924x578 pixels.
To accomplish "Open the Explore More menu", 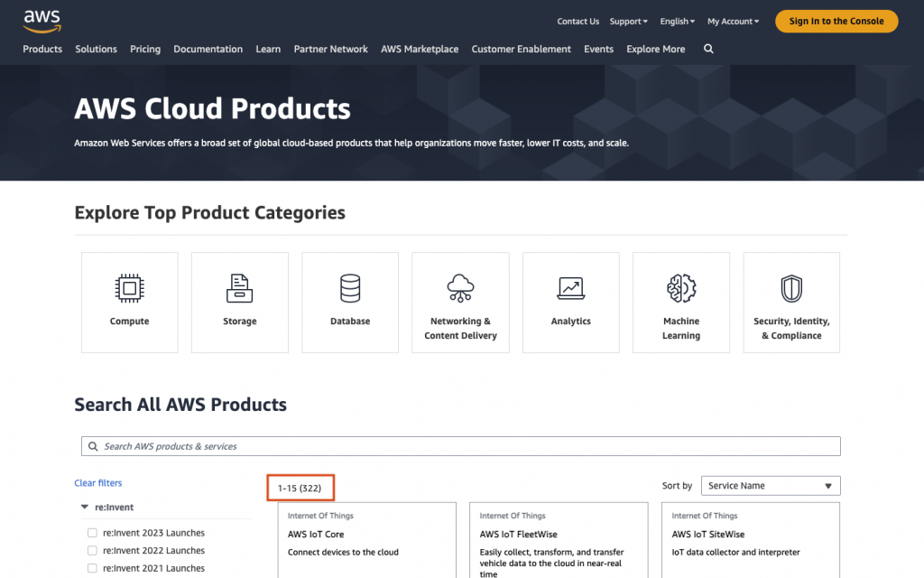I will click(x=656, y=49).
